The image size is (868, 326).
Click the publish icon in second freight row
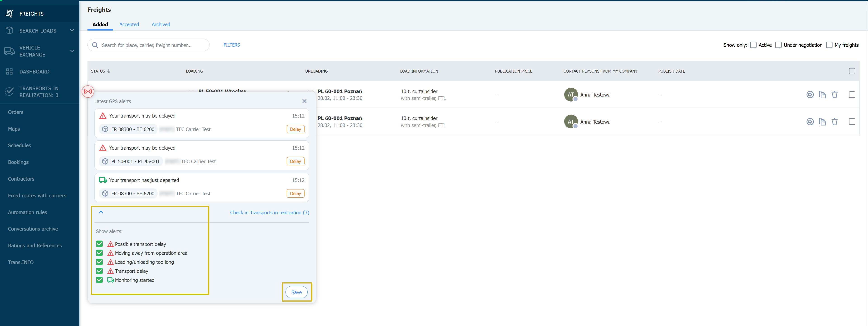[x=810, y=122]
